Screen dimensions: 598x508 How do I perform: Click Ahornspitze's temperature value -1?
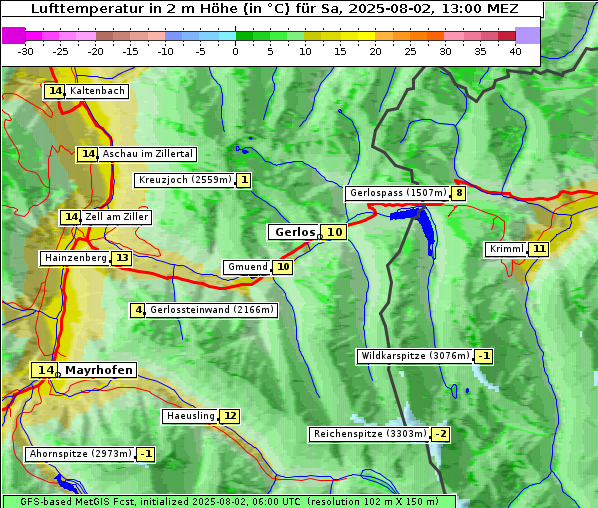pyautogui.click(x=146, y=454)
